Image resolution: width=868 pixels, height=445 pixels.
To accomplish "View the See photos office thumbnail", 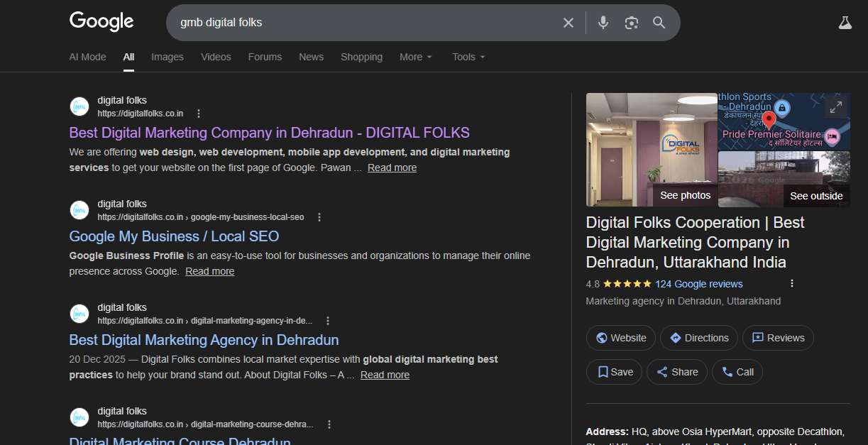I will click(x=652, y=150).
